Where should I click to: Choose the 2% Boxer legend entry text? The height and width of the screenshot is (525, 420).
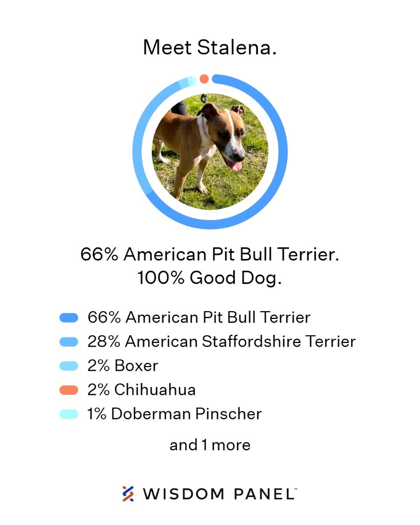tap(123, 366)
